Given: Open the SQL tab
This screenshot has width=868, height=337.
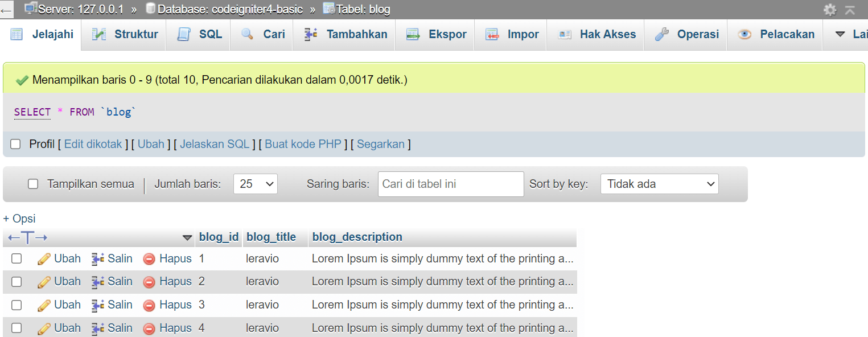Looking at the screenshot, I should tap(198, 34).
